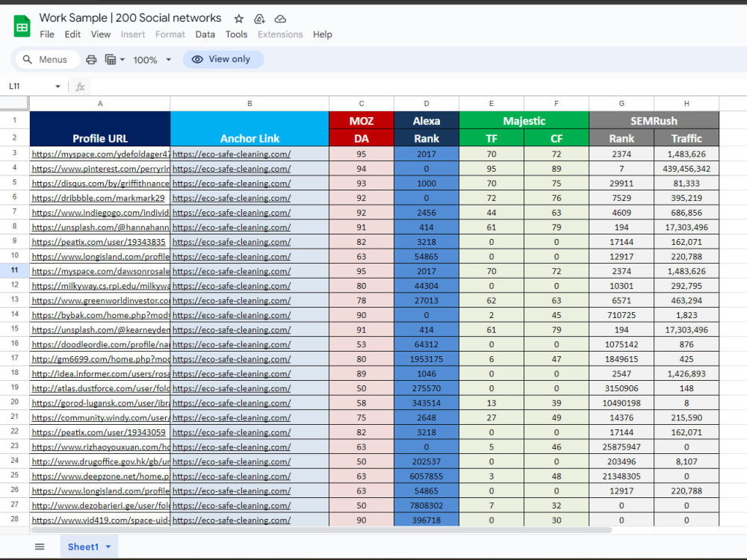The image size is (747, 560).
Task: Open the anchor link in row 3
Action: click(232, 154)
